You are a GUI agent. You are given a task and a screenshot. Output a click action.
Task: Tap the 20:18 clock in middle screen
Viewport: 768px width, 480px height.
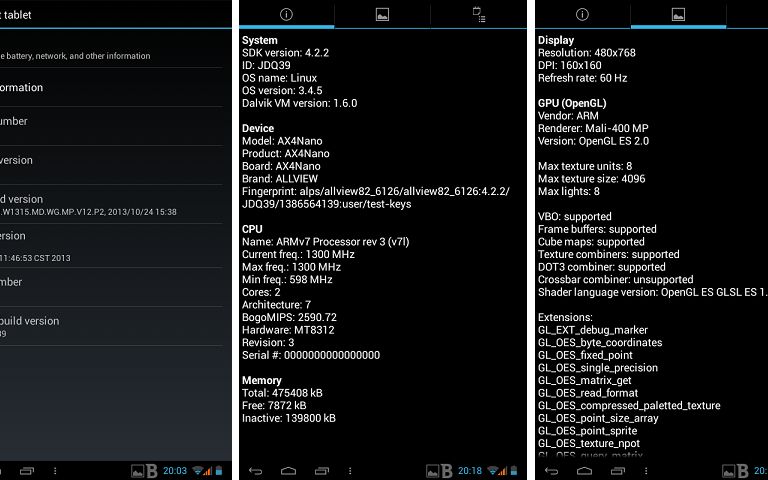click(470, 470)
